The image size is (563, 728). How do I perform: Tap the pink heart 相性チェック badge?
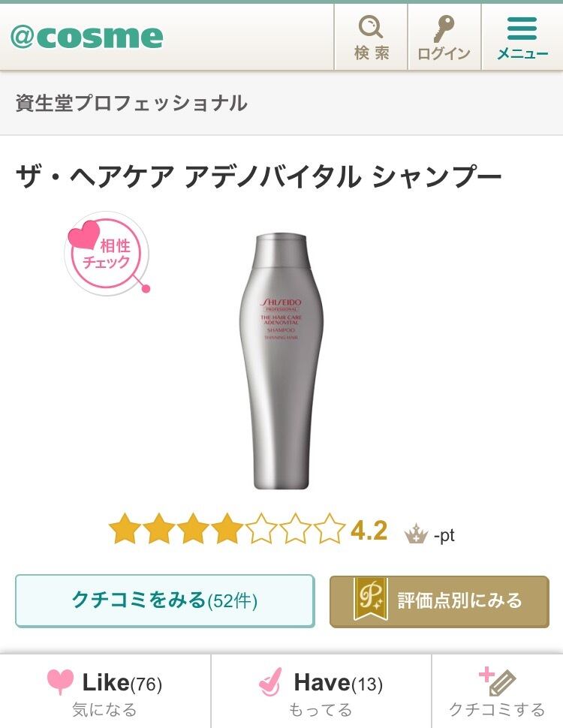pos(107,253)
